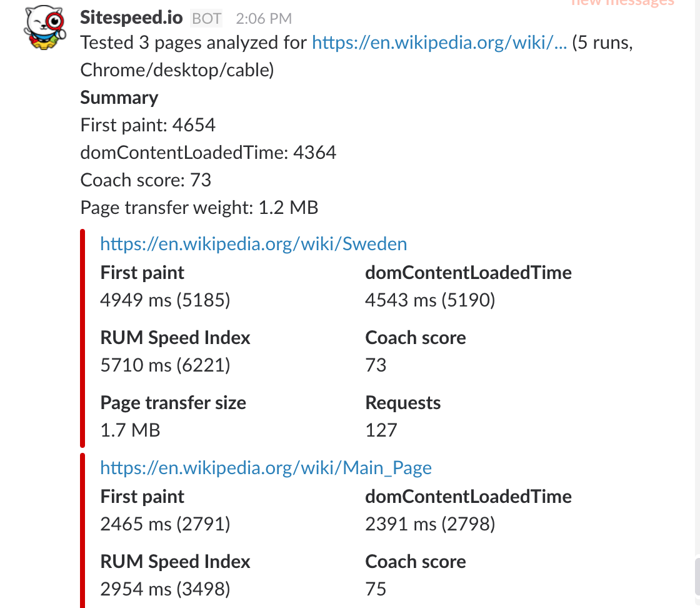Image resolution: width=700 pixels, height=608 pixels.
Task: Click the Requests count 127
Action: pos(381,430)
